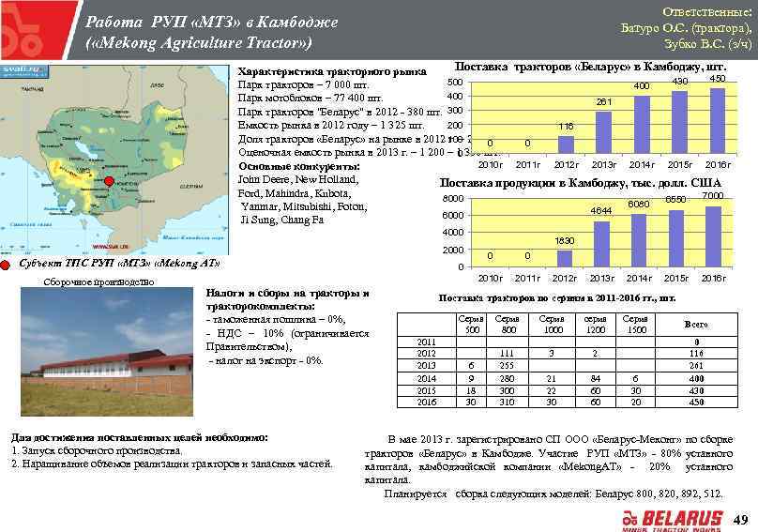Screen dimensions: 758x532
Task: Click the cell '300' in the 2015 row
Action: pos(508,391)
